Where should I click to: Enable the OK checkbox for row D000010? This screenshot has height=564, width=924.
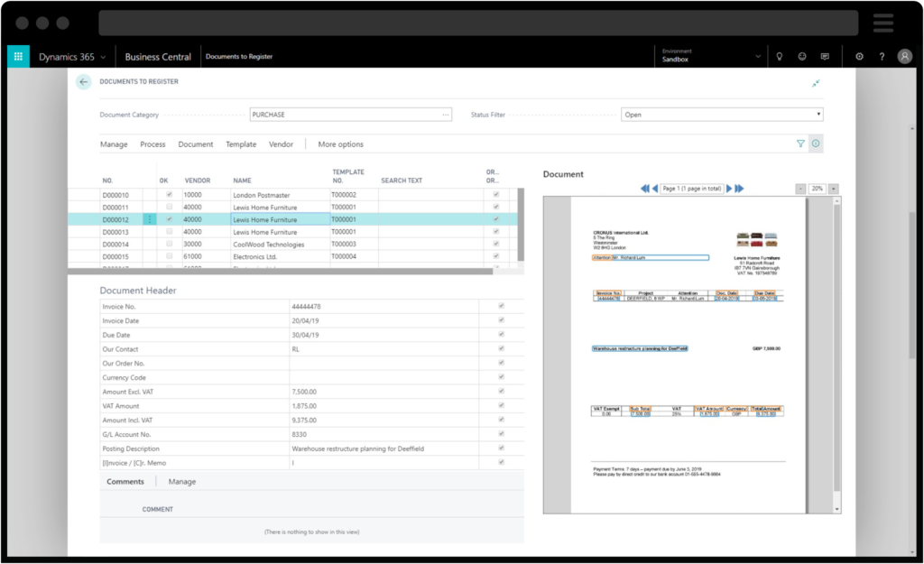click(x=168, y=194)
